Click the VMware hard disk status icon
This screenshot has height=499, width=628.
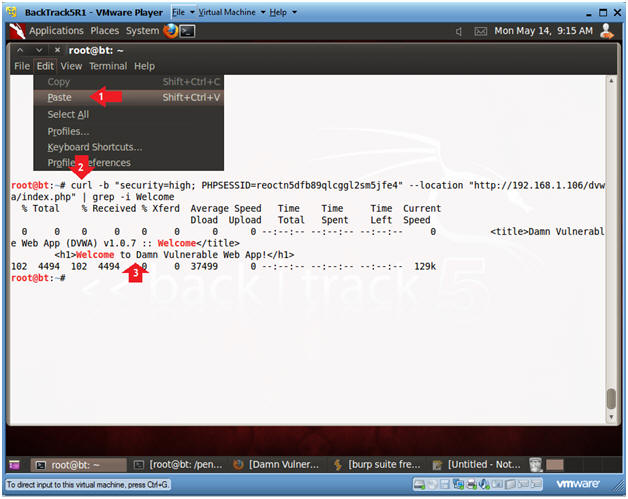click(419, 485)
